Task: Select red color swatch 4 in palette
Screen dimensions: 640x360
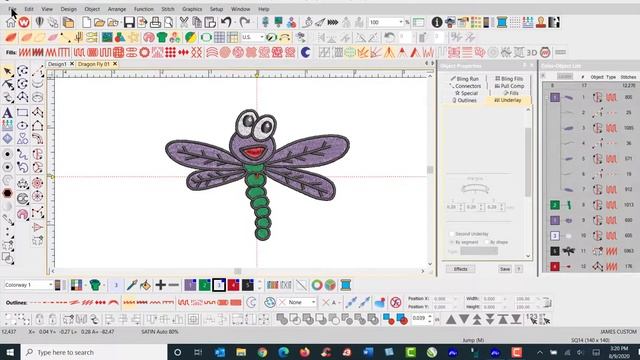Action: click(x=233, y=285)
